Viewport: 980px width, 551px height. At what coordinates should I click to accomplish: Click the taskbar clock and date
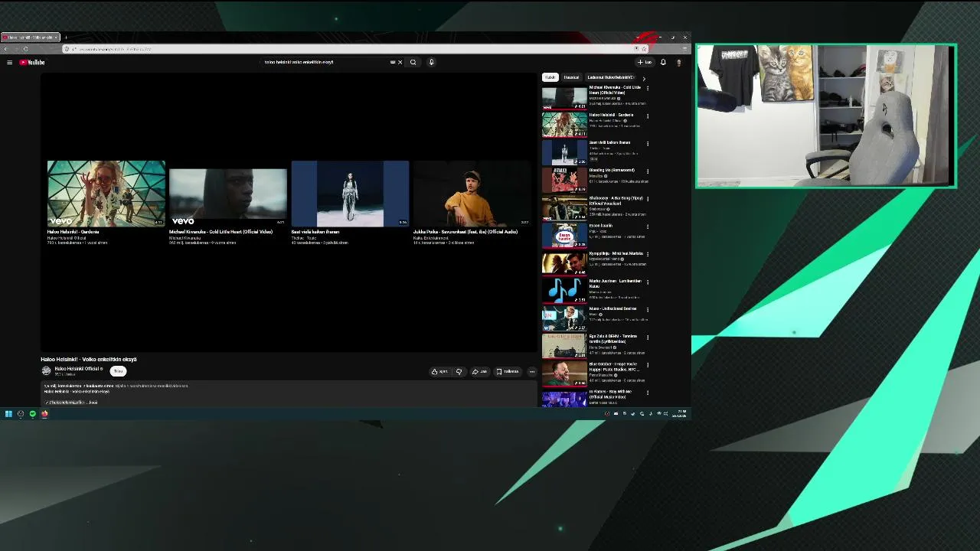point(679,414)
